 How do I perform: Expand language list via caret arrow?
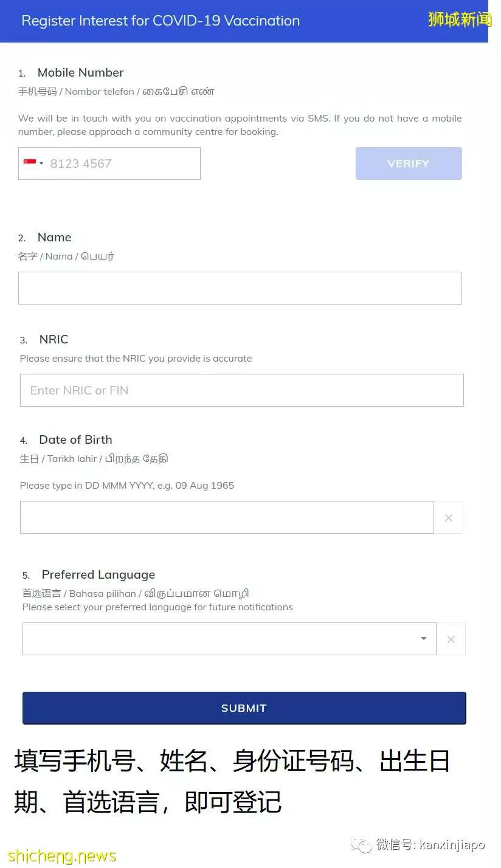click(424, 639)
